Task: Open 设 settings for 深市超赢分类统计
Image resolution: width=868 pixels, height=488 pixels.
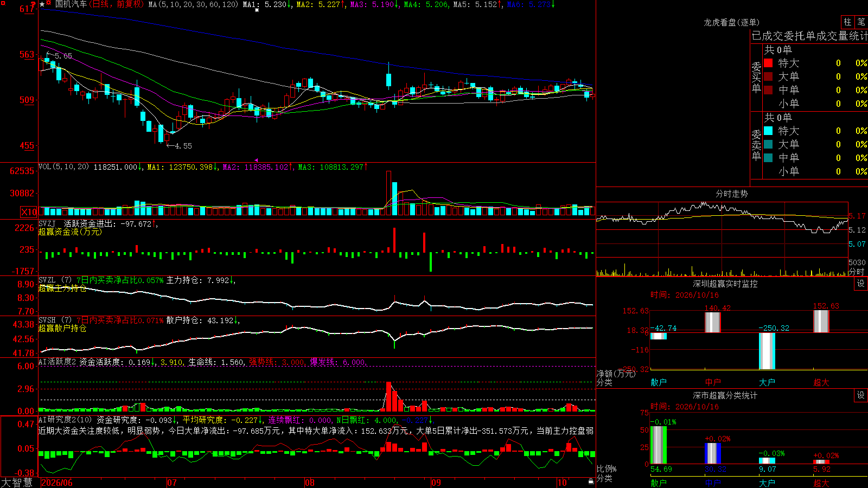Action: click(861, 395)
